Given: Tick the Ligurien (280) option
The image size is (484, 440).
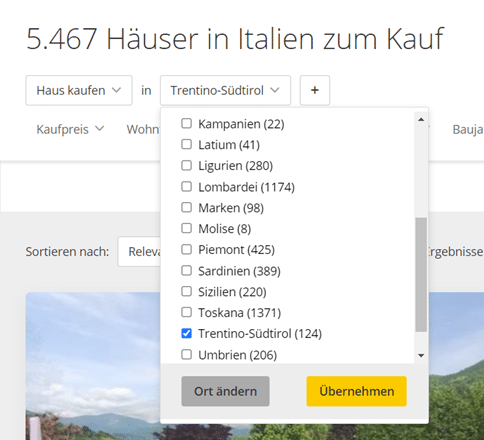Looking at the screenshot, I should [186, 165].
